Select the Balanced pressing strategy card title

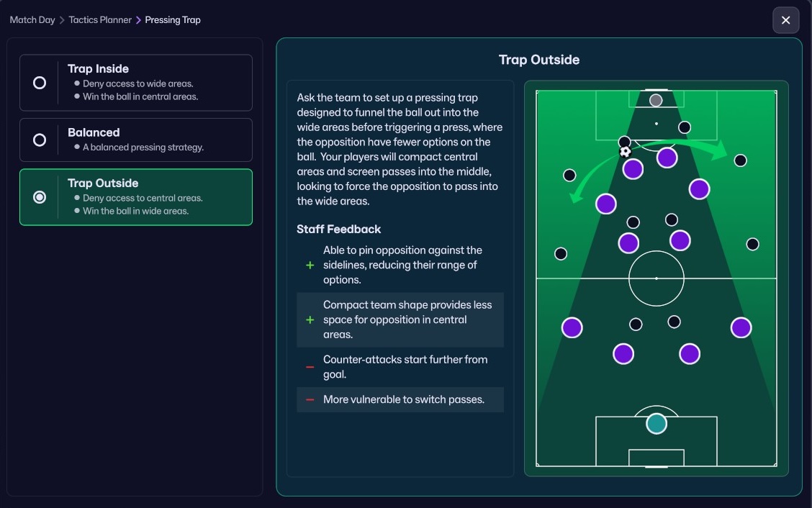pos(94,132)
